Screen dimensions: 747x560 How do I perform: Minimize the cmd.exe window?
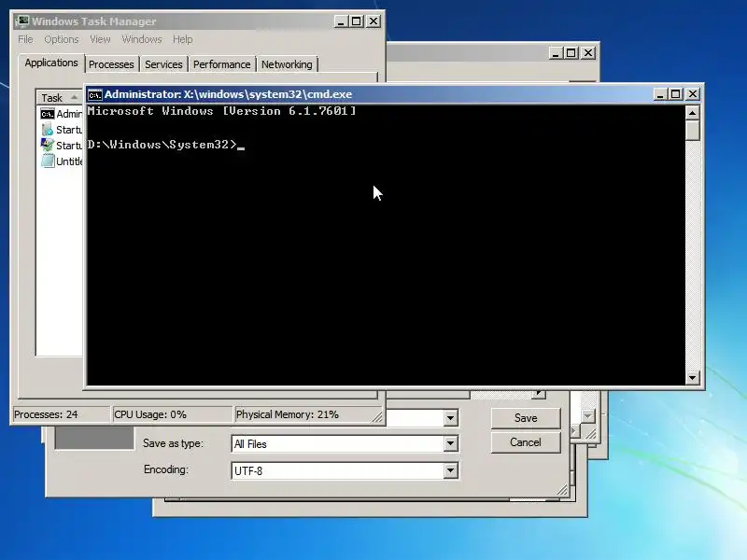[x=660, y=94]
